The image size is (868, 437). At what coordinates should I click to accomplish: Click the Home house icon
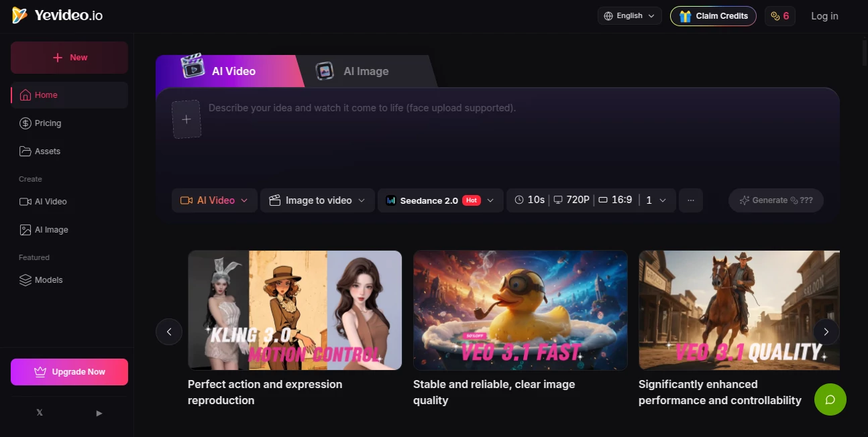coord(25,95)
